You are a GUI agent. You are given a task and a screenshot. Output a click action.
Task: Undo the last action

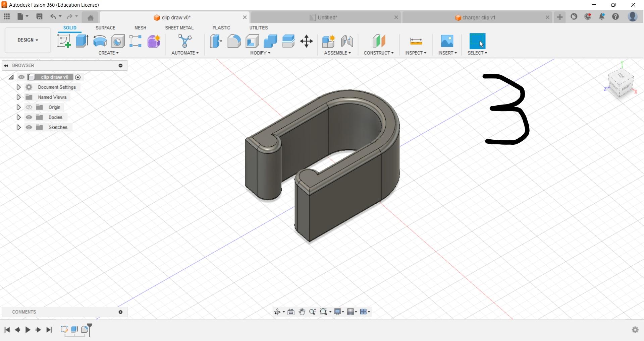tap(53, 17)
